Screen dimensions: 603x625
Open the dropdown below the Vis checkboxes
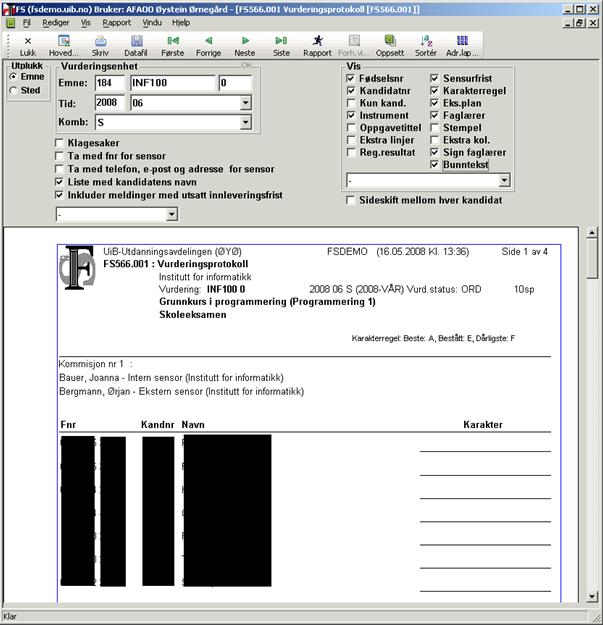(504, 181)
